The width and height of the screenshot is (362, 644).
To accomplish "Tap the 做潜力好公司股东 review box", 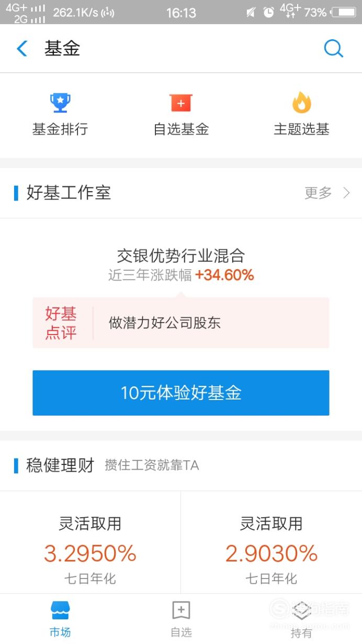I will pyautogui.click(x=181, y=323).
